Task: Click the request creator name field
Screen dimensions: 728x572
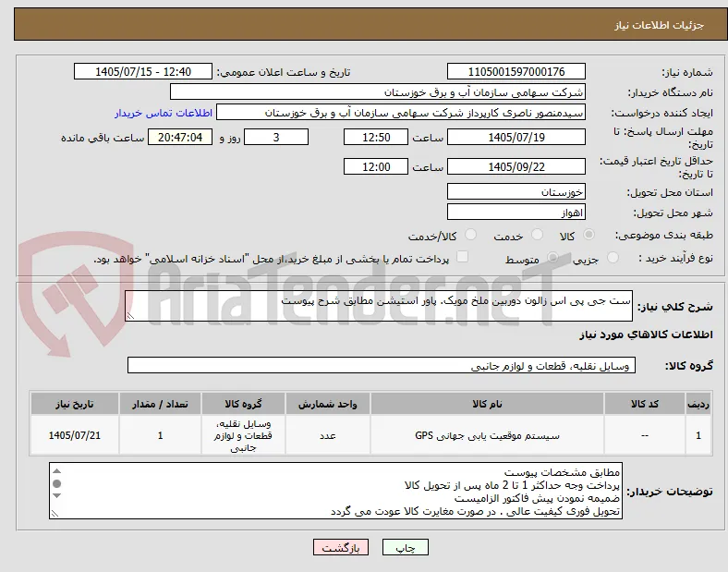Action: click(x=401, y=113)
